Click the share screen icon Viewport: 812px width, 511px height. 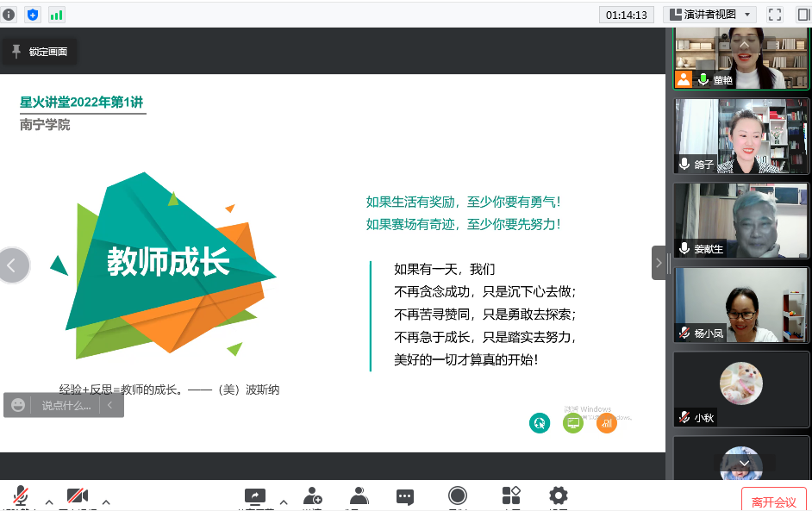(x=254, y=496)
